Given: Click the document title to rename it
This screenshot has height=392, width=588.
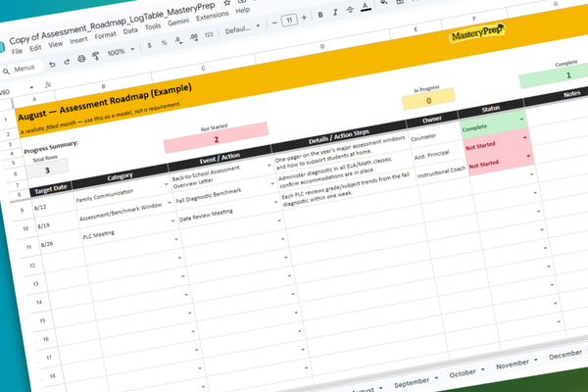Looking at the screenshot, I should (112, 24).
